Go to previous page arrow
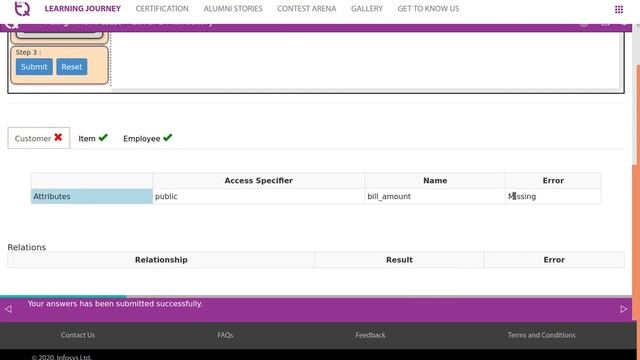 click(8, 309)
